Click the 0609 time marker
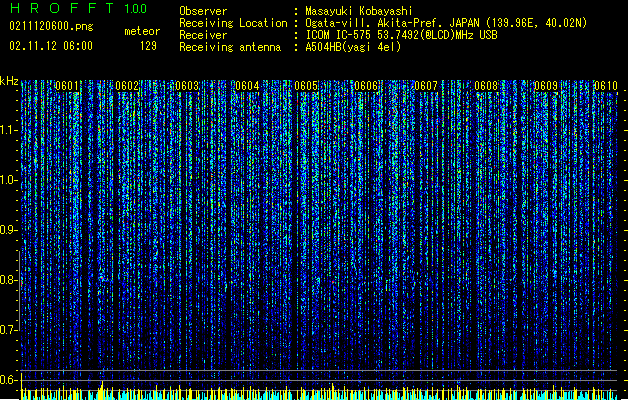 tap(546, 86)
